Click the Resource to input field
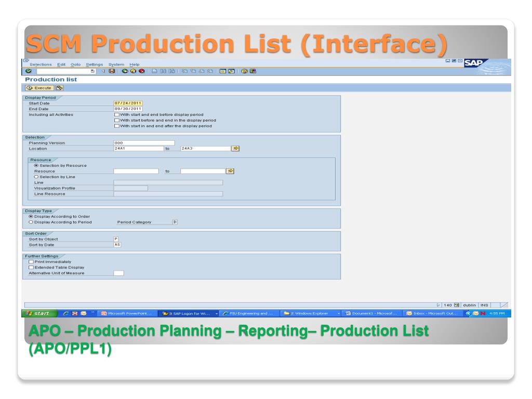The height and width of the screenshot is (399, 532). point(203,171)
